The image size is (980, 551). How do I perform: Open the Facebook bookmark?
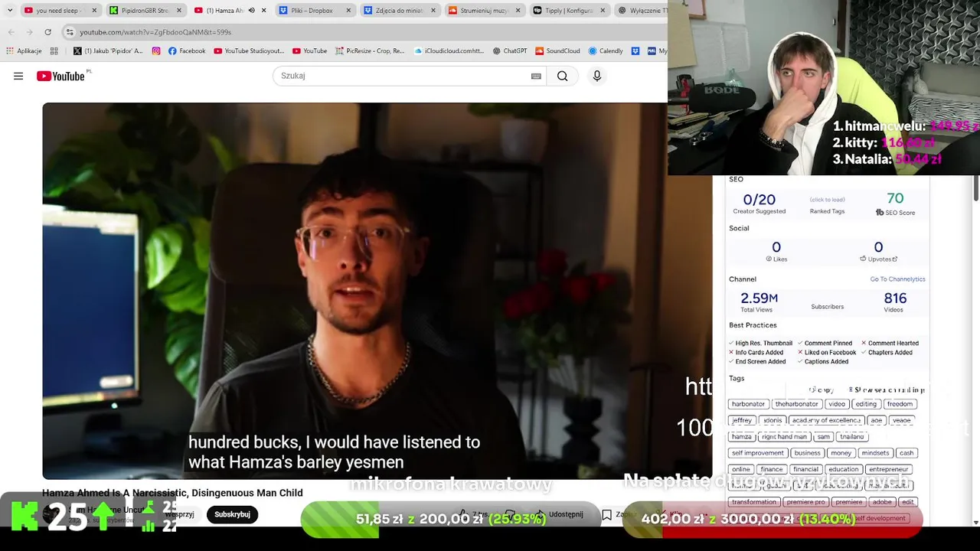[187, 51]
